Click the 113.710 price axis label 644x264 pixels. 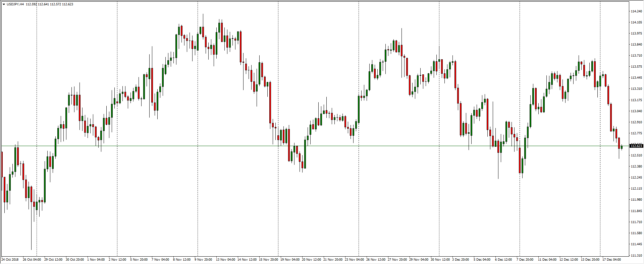click(x=636, y=56)
